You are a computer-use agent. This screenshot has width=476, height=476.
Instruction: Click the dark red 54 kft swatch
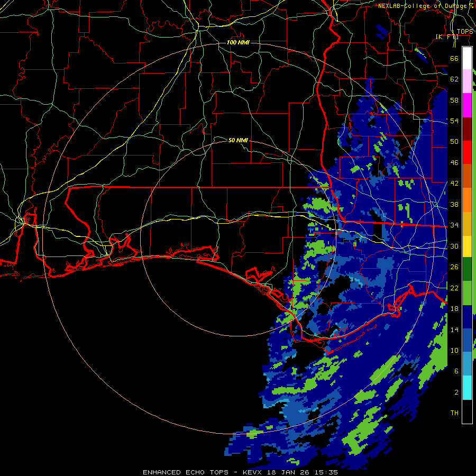pyautogui.click(x=467, y=129)
